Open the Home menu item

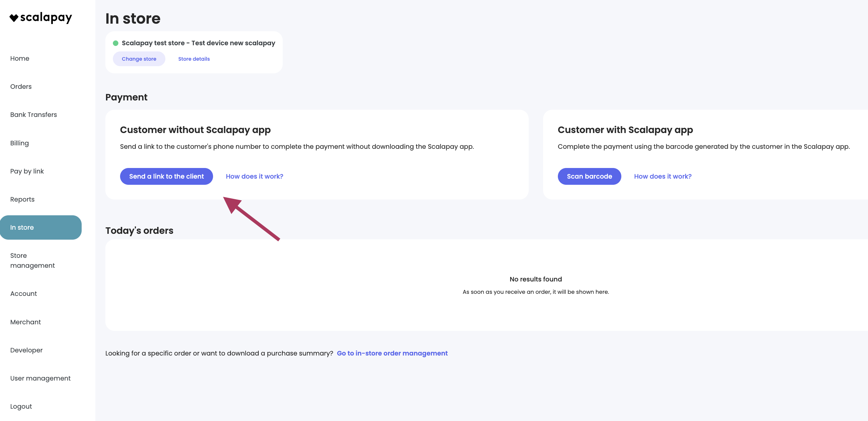point(20,58)
